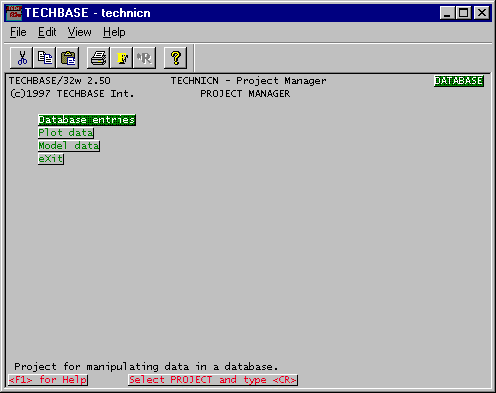The image size is (496, 393).
Task: Open help via question mark icon
Action: tap(175, 58)
